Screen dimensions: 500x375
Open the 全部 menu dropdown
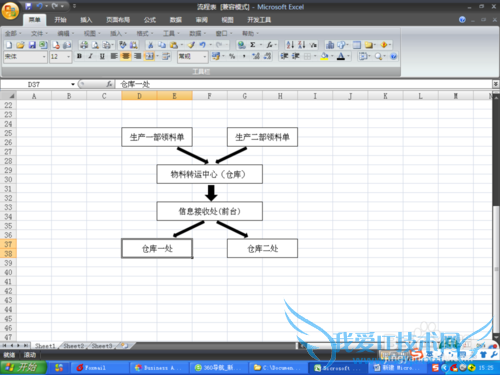[x=13, y=33]
